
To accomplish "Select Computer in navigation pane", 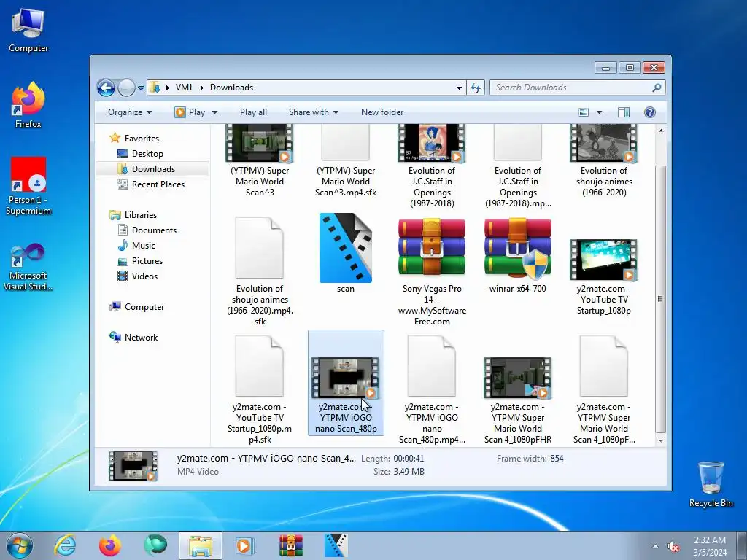I will [144, 307].
